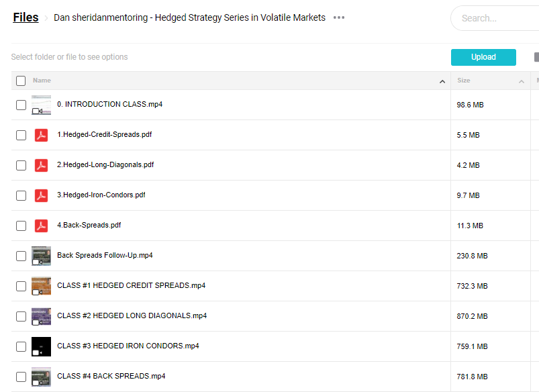Click the 781.8 MB size value
The width and height of the screenshot is (539, 392).
click(x=472, y=377)
